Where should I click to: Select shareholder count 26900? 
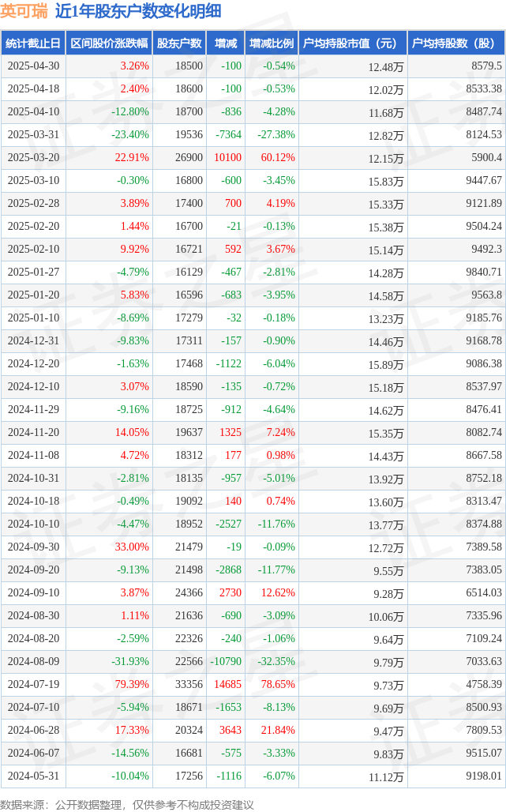[189, 157]
